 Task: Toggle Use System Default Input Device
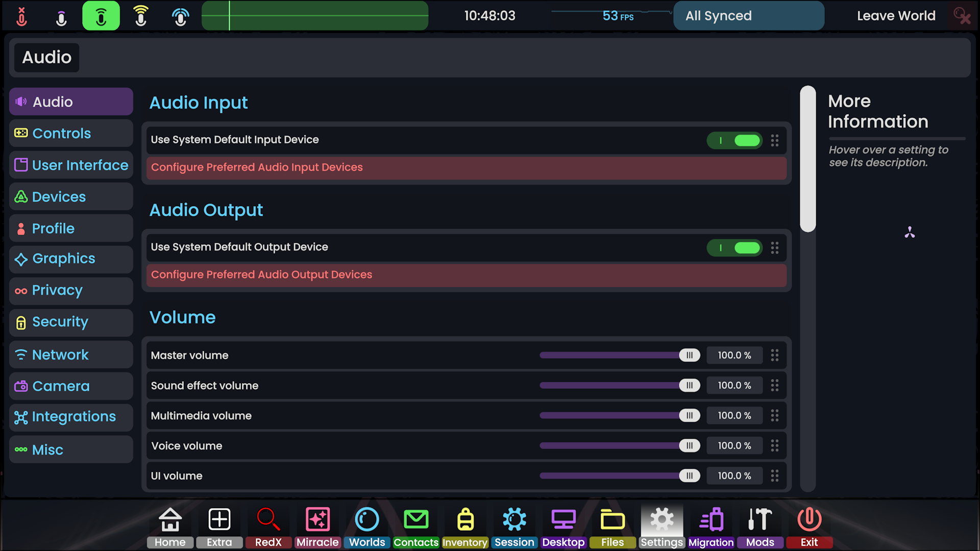point(734,140)
